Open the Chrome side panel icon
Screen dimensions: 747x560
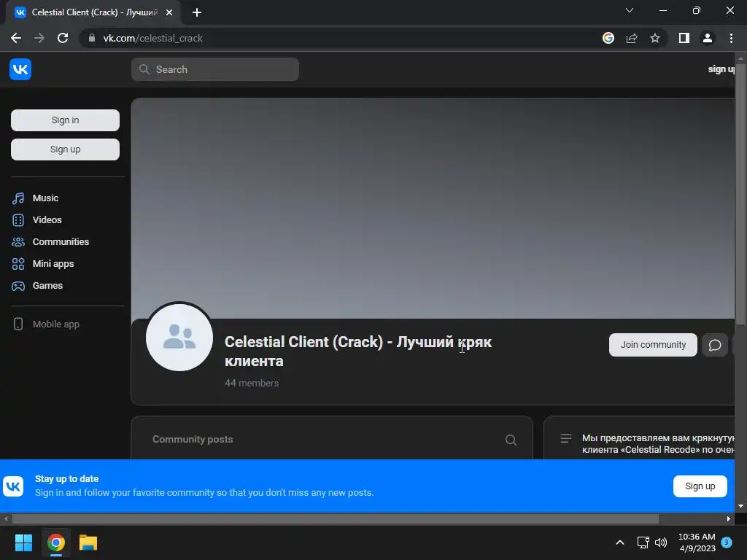click(x=684, y=38)
